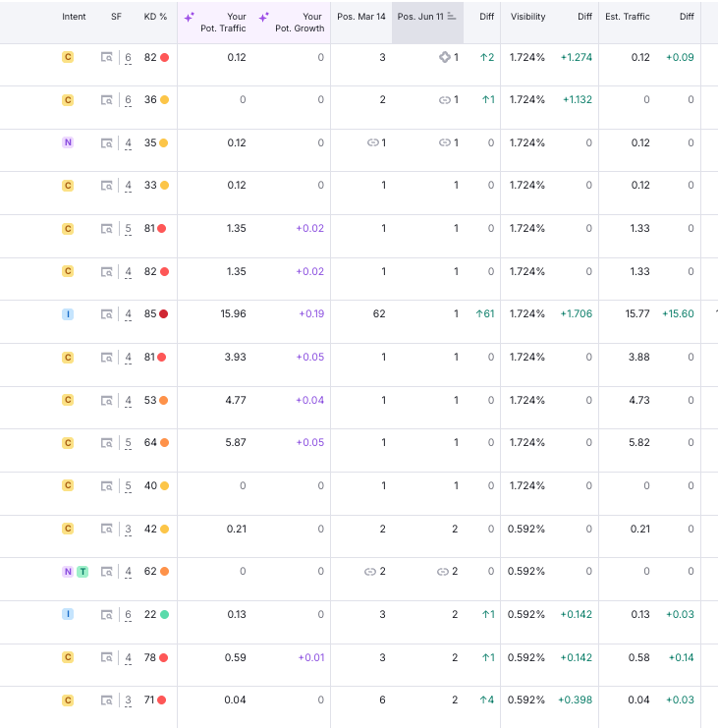Click the SF count 3 in the KD 71 row

tap(128, 700)
